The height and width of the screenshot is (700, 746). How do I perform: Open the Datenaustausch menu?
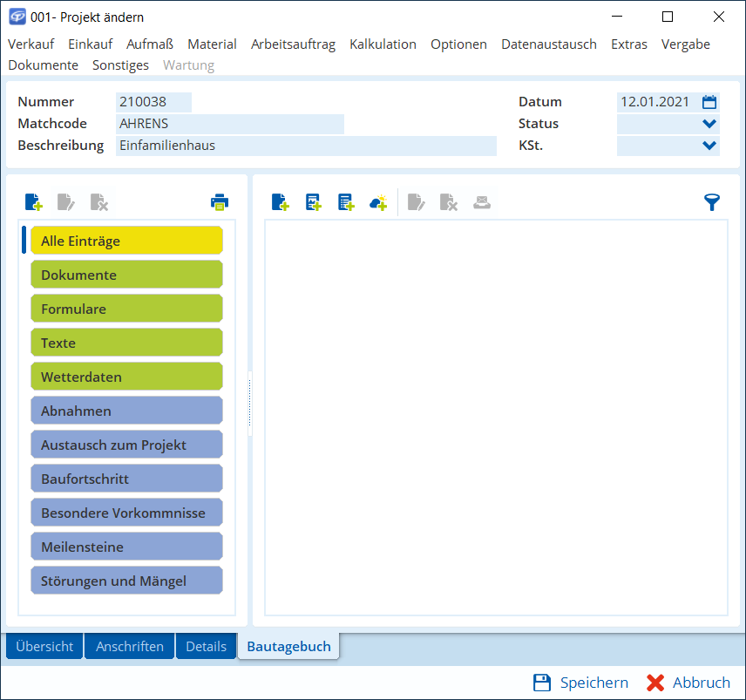coord(548,44)
